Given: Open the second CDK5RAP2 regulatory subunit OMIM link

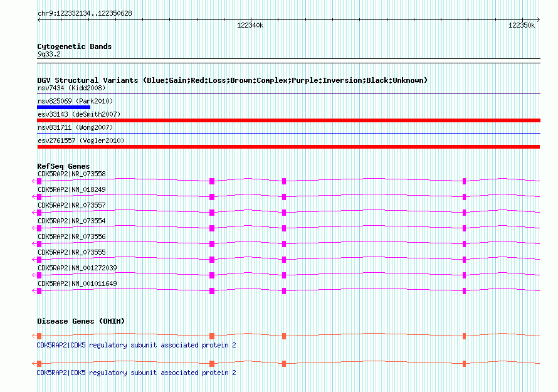Looking at the screenshot, I should (136, 373).
